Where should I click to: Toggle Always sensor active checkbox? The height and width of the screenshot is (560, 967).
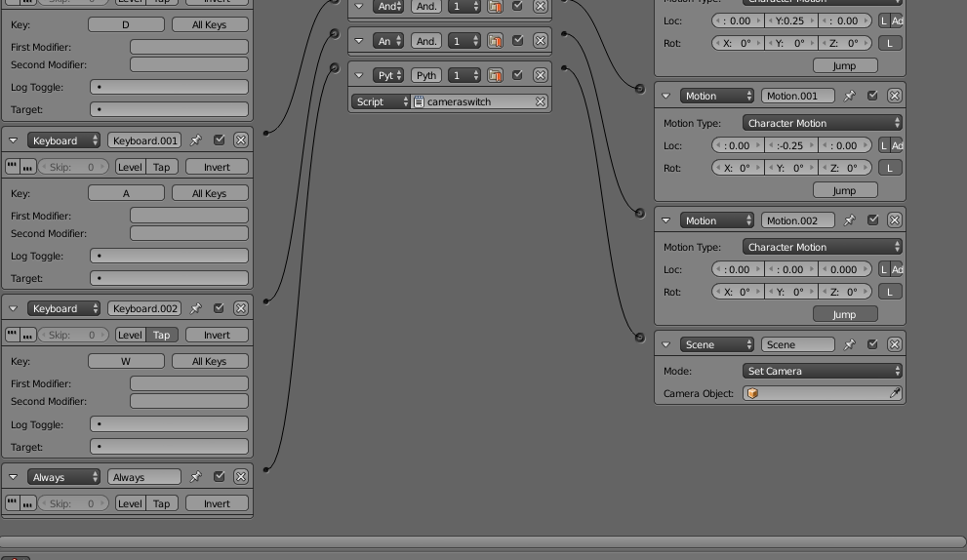(x=219, y=477)
